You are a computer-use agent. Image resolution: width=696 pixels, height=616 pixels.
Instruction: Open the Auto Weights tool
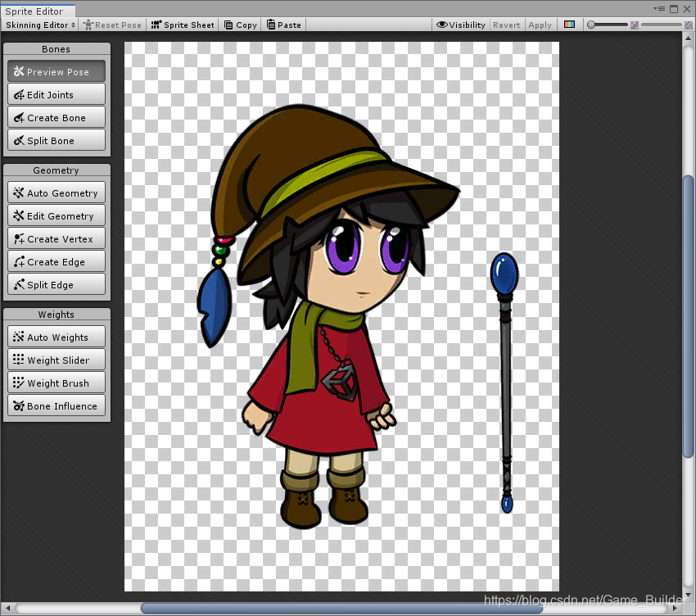pyautogui.click(x=56, y=337)
